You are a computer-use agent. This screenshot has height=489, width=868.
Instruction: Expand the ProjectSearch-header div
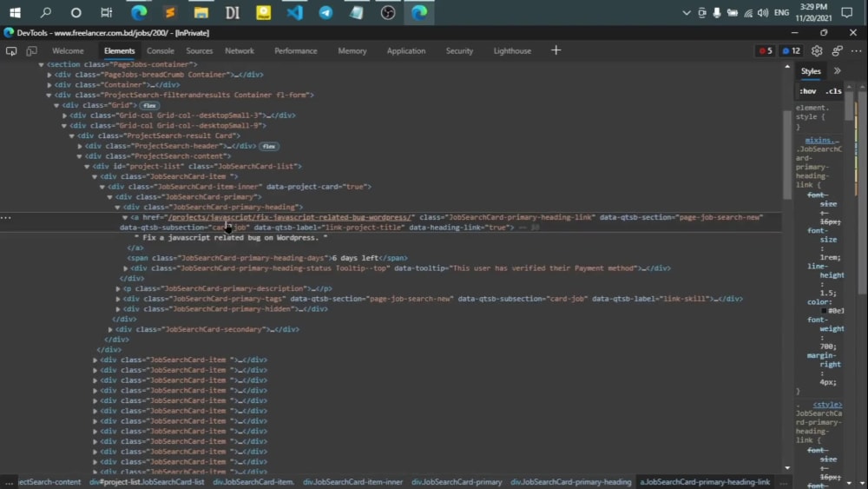[x=80, y=146]
